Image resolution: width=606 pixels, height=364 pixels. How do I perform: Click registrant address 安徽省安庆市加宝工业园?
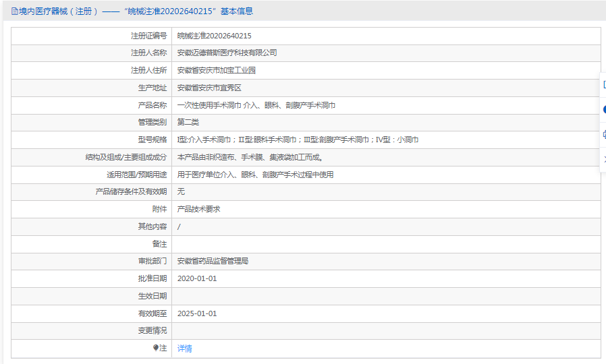coord(216,70)
